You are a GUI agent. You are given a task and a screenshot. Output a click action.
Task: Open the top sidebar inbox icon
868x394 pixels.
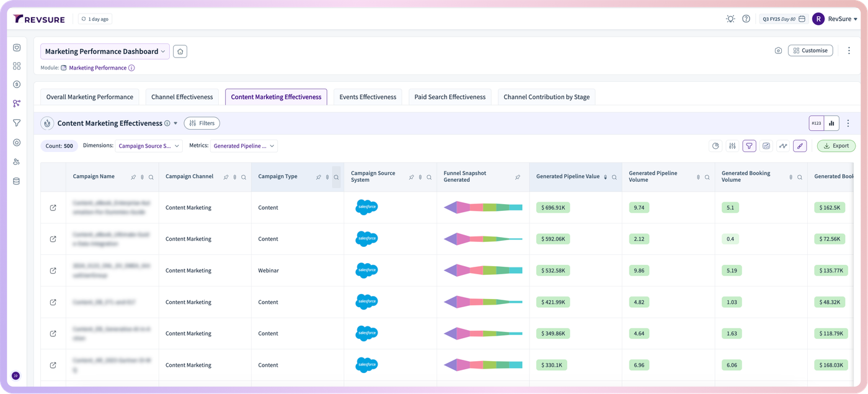click(x=17, y=48)
